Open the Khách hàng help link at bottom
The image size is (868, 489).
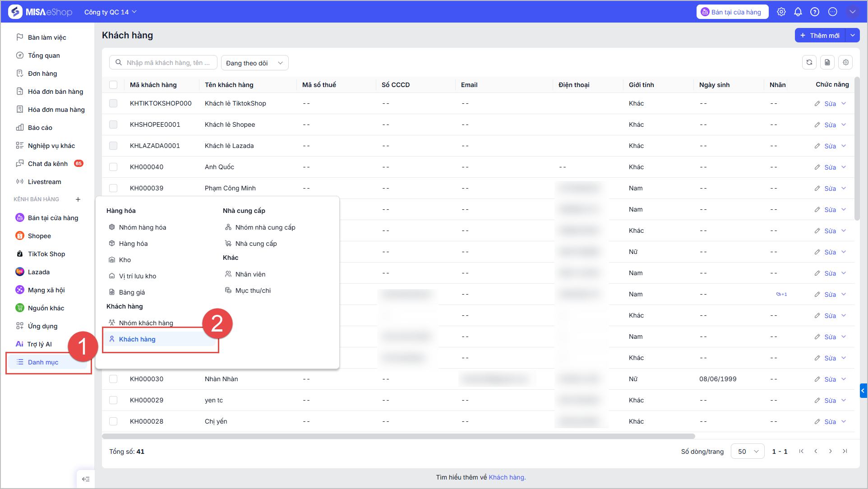coord(507,477)
